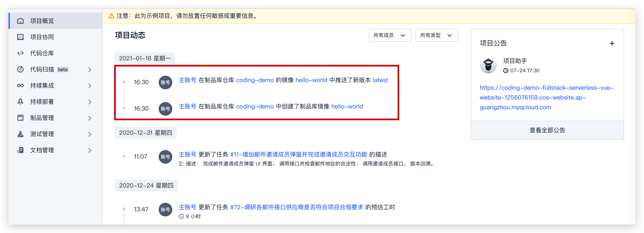Click the 代码扫描 scan icon
This screenshot has height=233, width=644.
(20, 69)
